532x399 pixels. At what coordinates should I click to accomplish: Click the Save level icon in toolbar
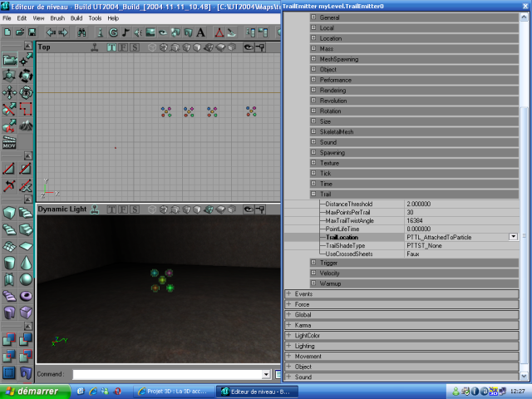tap(31, 32)
